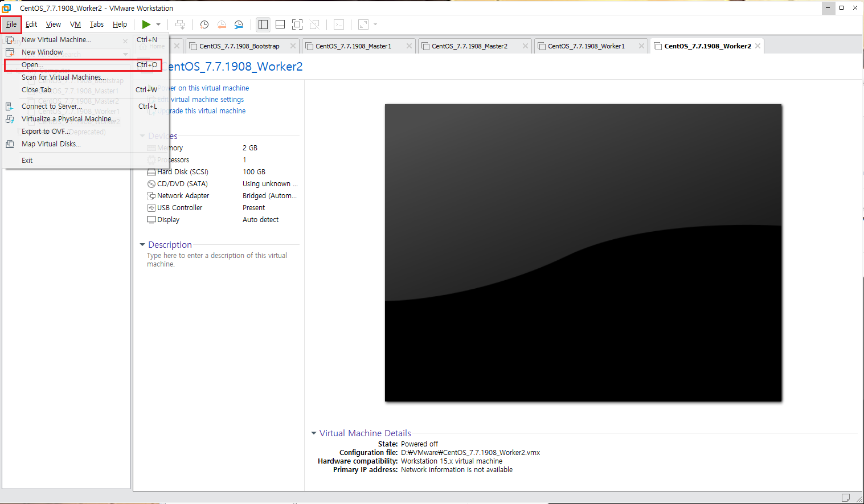Click the black VM screen preview thumbnail
This screenshot has width=864, height=504.
pos(583,253)
